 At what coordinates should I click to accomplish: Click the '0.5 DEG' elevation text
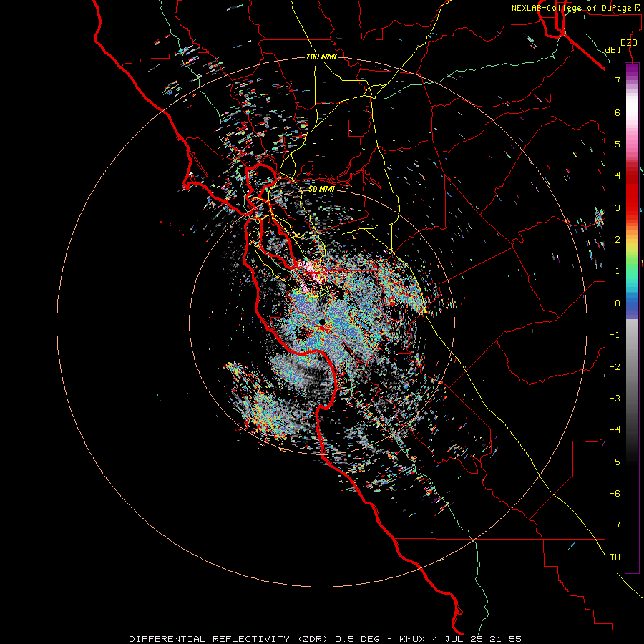click(356, 639)
